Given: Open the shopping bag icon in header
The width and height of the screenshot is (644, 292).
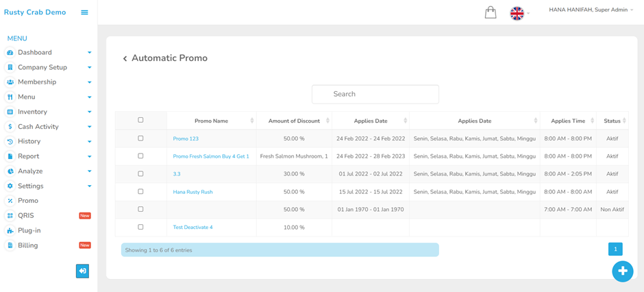Looking at the screenshot, I should tap(491, 12).
